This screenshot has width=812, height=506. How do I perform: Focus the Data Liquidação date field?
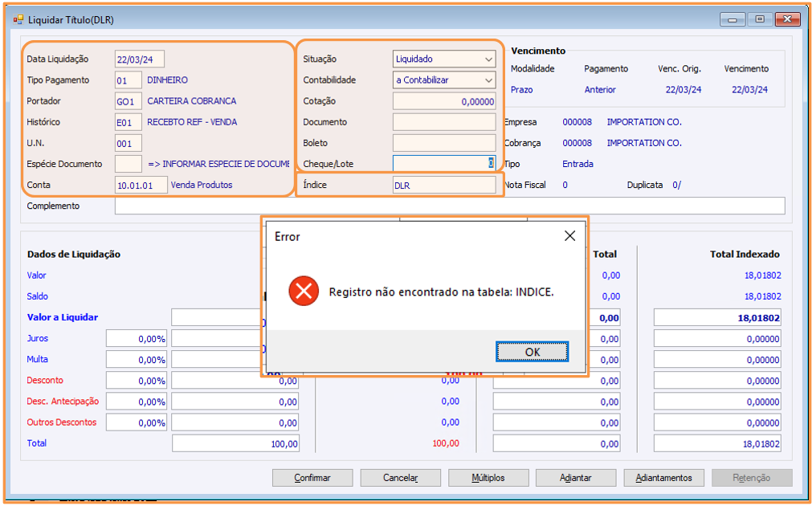pyautogui.click(x=140, y=59)
